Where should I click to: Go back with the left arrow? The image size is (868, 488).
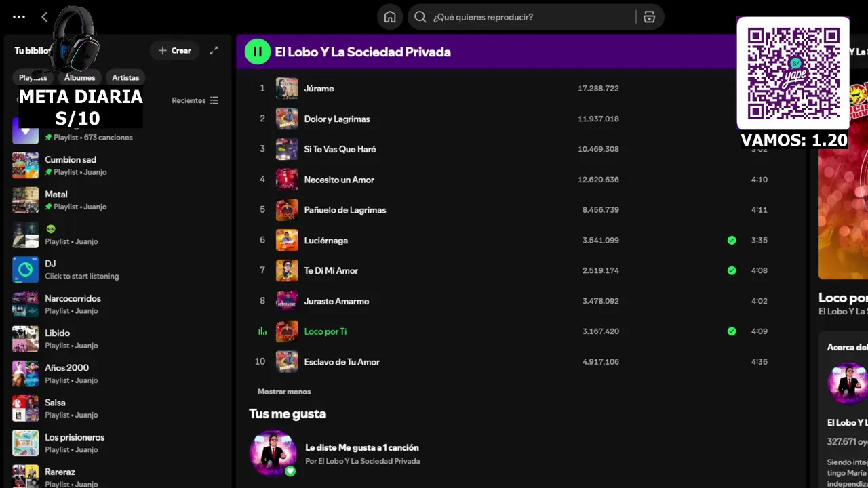[45, 17]
